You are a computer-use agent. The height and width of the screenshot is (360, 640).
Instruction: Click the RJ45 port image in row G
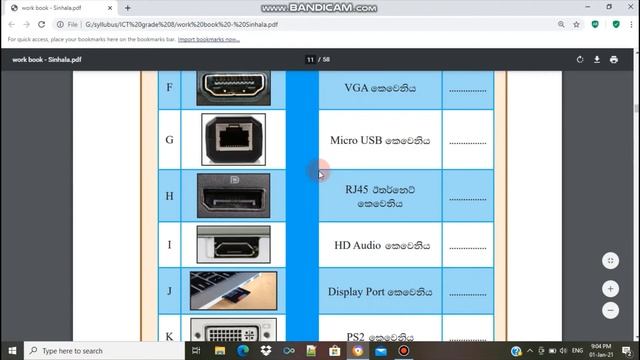(233, 139)
